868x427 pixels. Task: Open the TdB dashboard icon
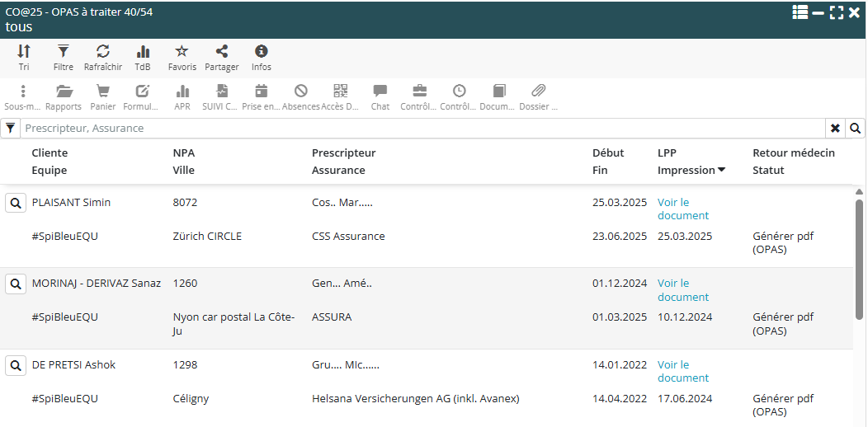pos(143,52)
